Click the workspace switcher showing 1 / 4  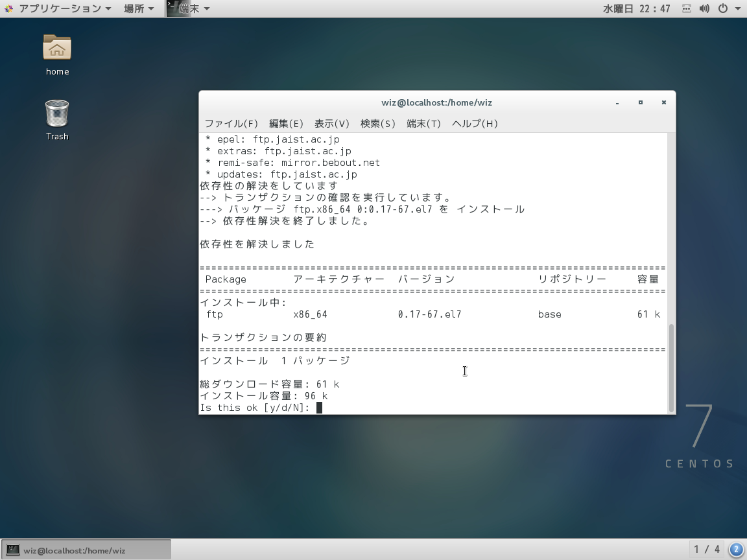coord(707,550)
